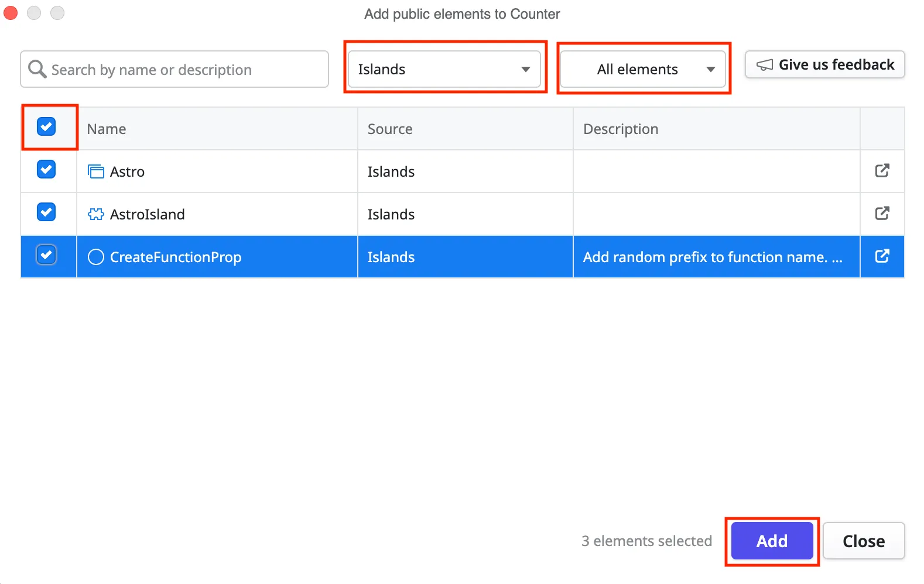Click Islands source cell in CreateFunctionProp row
Image resolution: width=924 pixels, height=584 pixels.
465,257
